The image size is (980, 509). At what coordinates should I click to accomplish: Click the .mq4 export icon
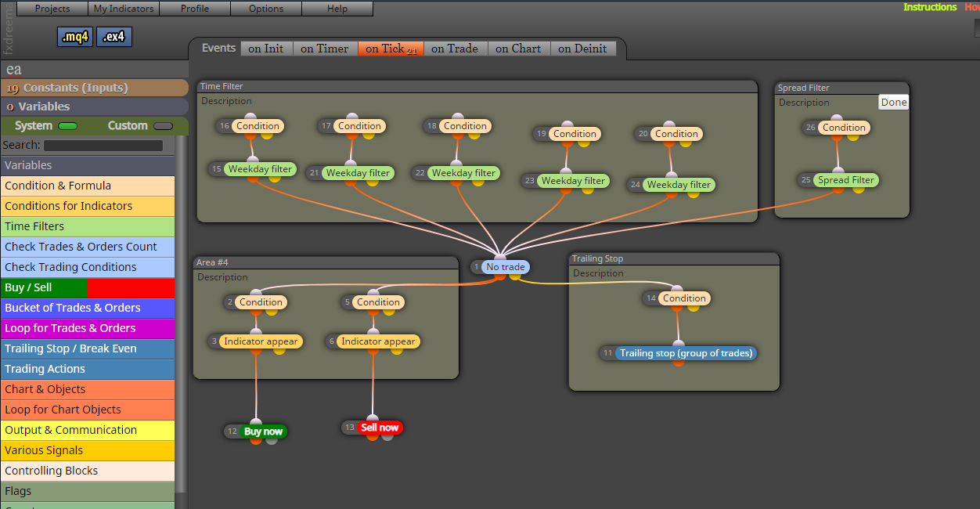(x=75, y=37)
